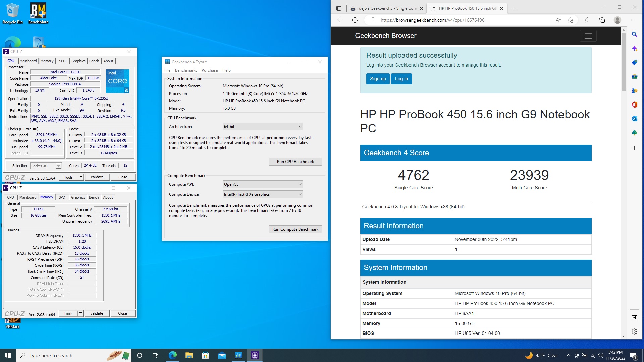
Task: Open the BenchMate desktop icon
Action: [38, 14]
